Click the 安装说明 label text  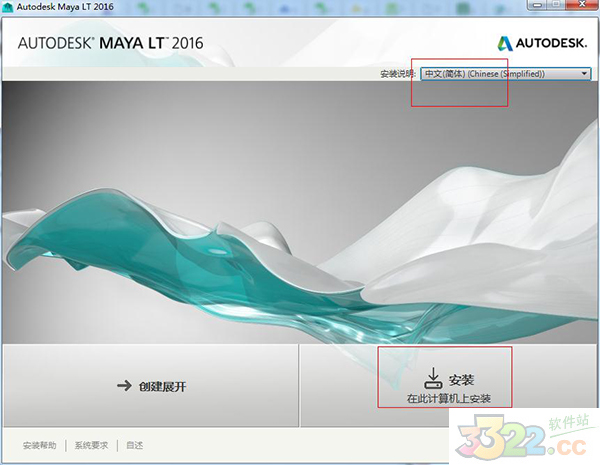pos(397,74)
